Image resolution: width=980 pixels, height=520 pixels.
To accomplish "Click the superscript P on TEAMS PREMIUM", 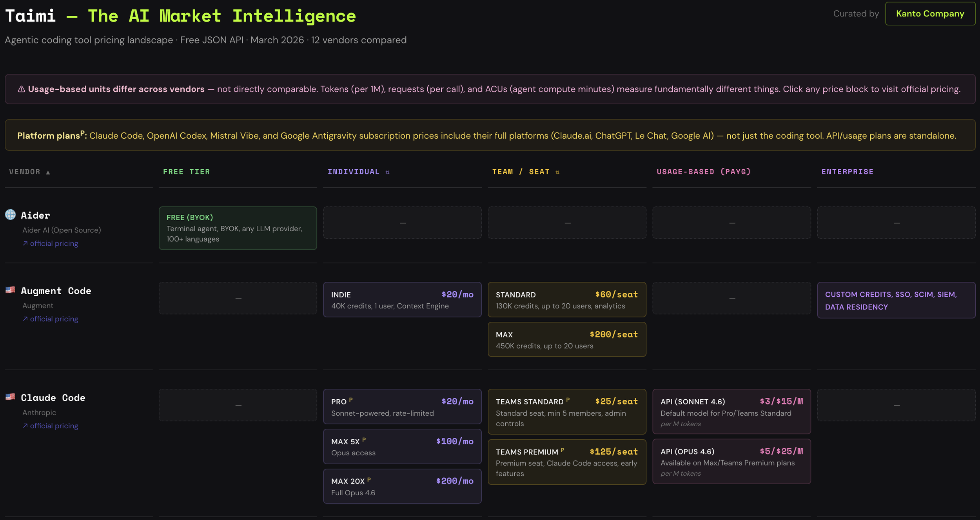I will (563, 449).
